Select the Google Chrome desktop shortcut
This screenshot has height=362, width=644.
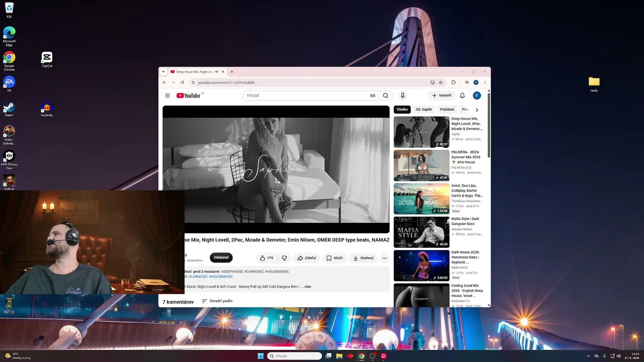click(9, 61)
